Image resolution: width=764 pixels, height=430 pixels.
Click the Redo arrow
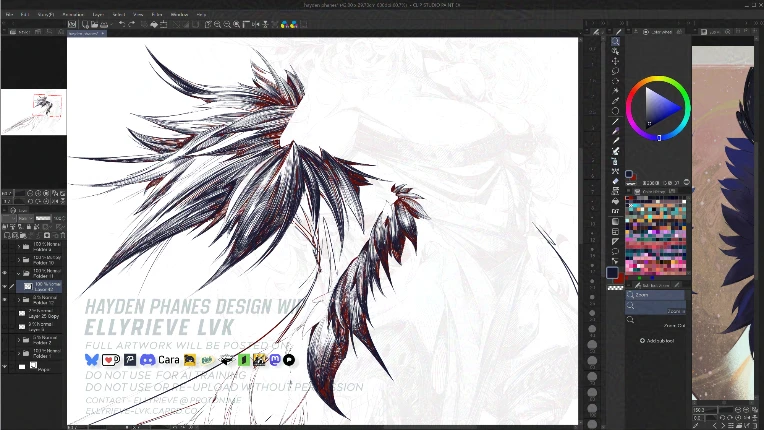coord(132,24)
